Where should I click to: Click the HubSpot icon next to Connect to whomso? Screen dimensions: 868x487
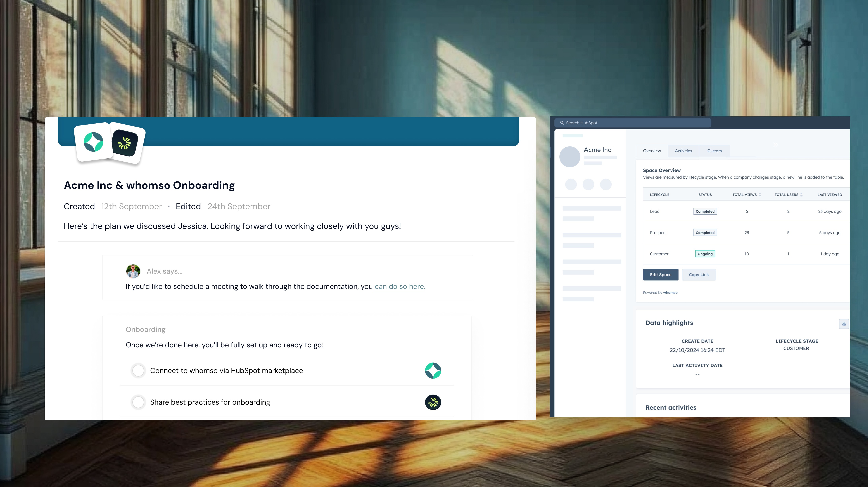click(x=433, y=370)
